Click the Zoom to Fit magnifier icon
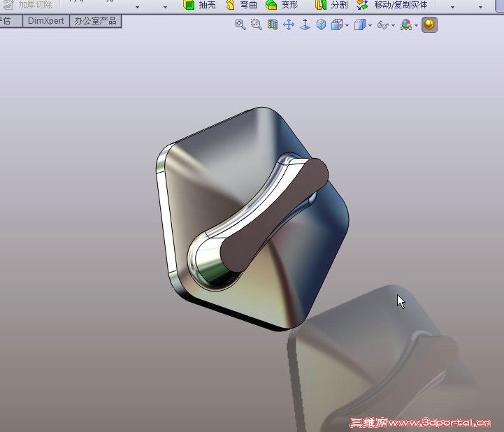504x432 pixels. [240, 24]
